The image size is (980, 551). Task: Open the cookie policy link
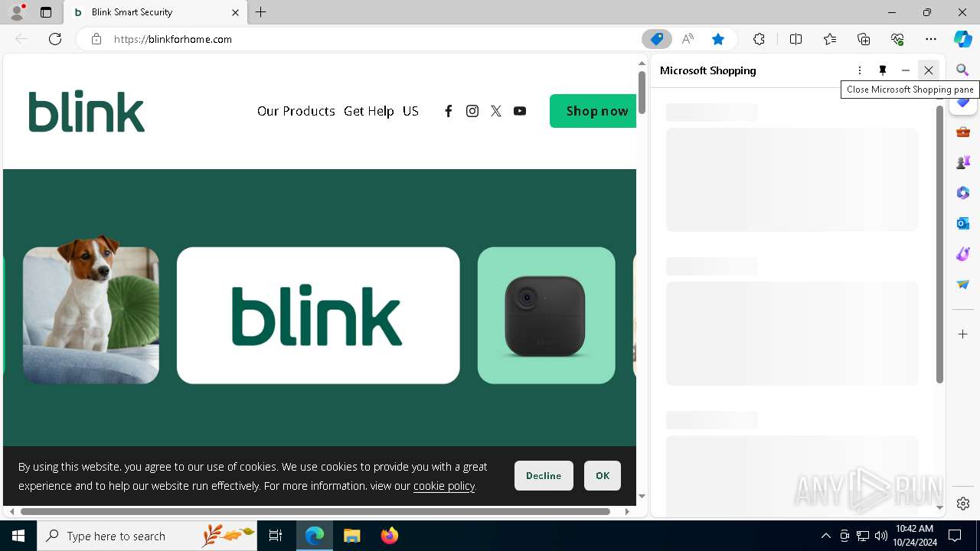444,486
